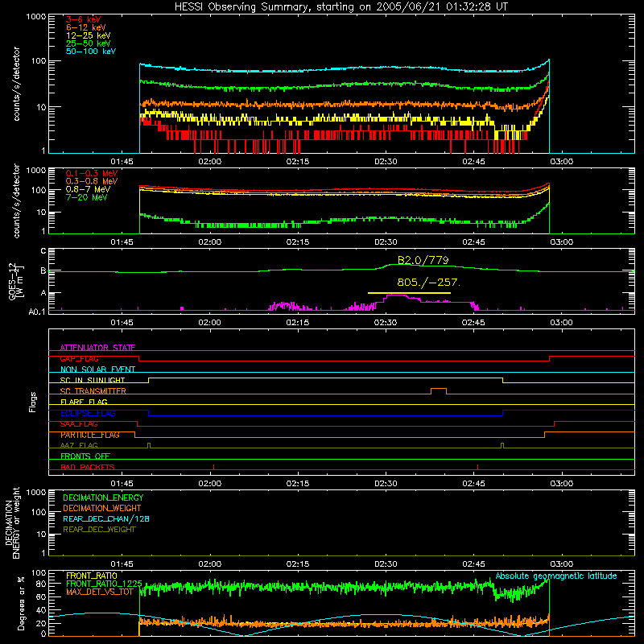
Task: Click the 0.1-0.3 MeV legend label
Action: click(x=92, y=173)
